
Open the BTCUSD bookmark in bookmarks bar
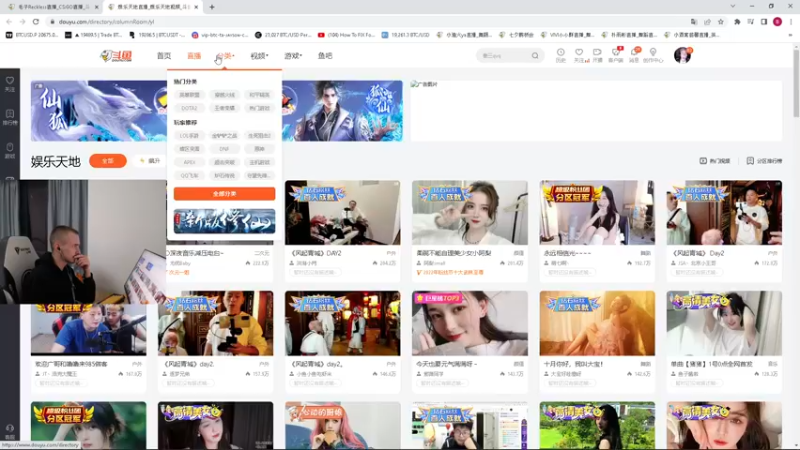point(32,35)
